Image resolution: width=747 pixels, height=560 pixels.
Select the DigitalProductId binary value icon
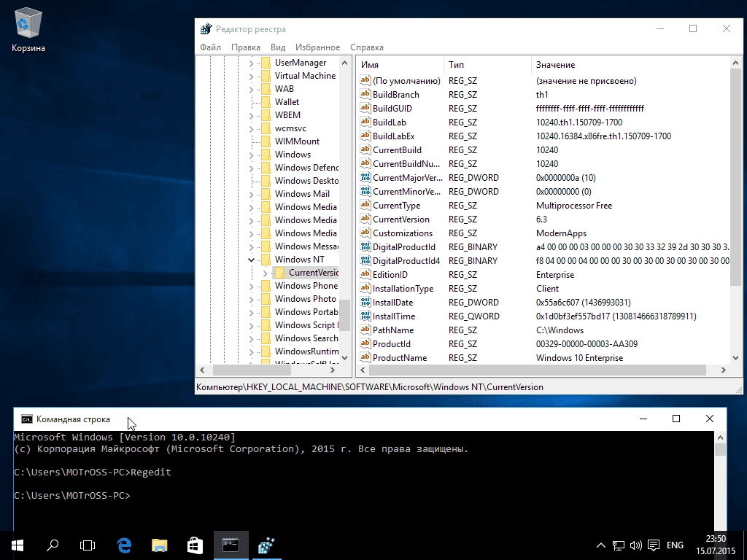(365, 246)
